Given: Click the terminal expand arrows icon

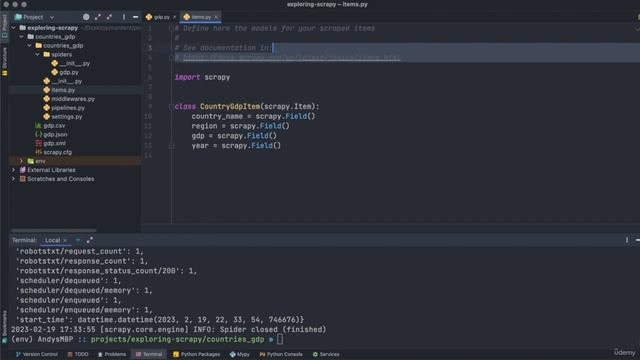Looking at the screenshot, I should [89, 240].
